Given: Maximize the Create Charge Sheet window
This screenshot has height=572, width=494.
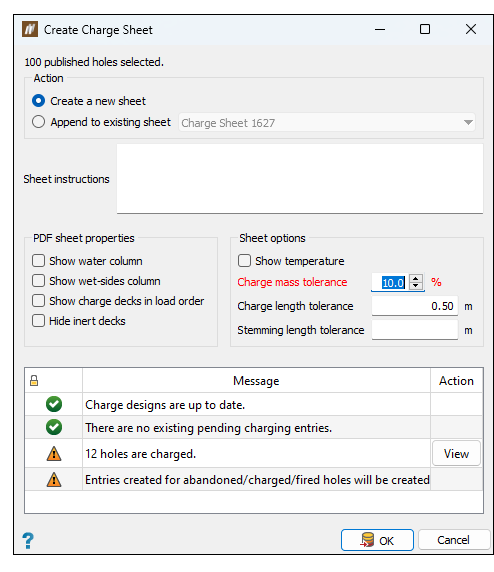Looking at the screenshot, I should (425, 29).
